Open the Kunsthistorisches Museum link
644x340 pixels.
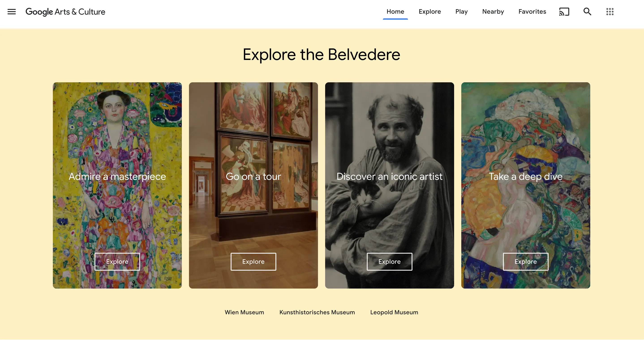[x=317, y=312]
